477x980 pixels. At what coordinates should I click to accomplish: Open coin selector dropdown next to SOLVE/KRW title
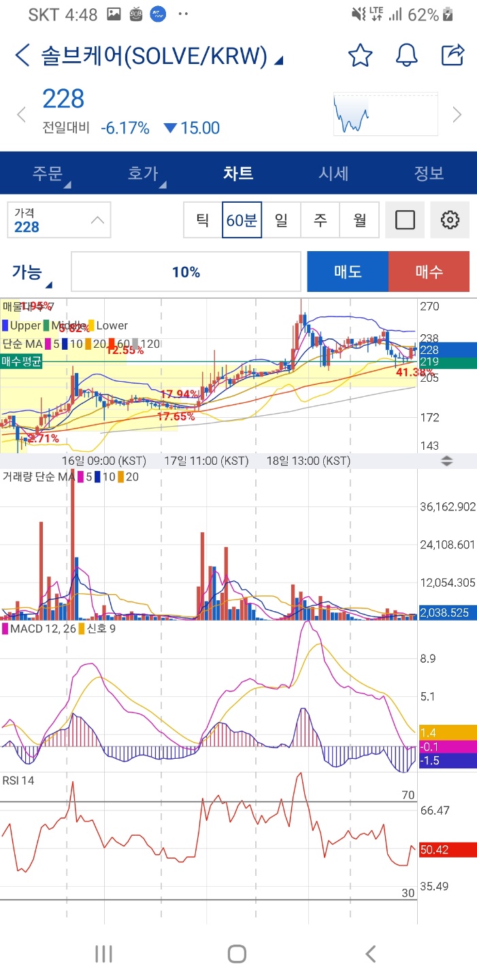[x=278, y=61]
